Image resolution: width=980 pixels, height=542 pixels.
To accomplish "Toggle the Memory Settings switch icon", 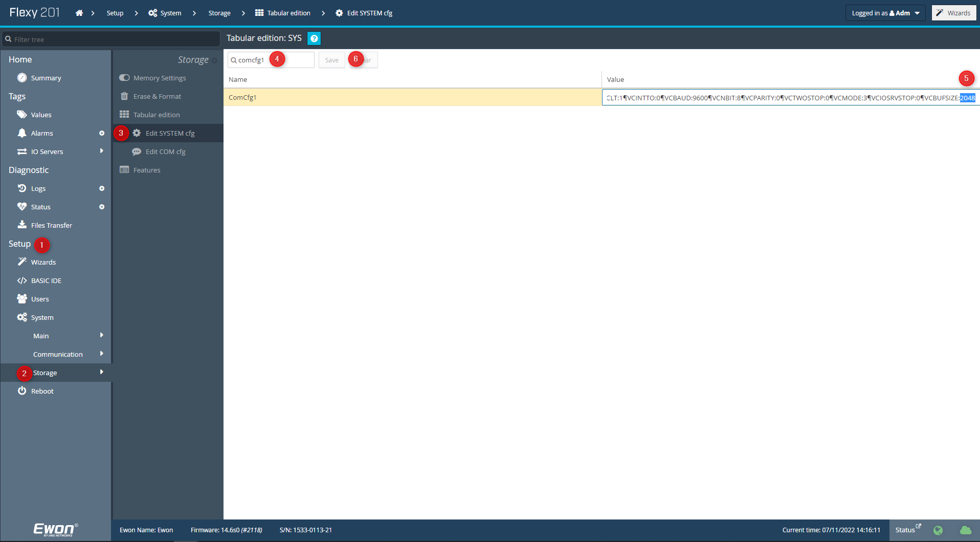I will pyautogui.click(x=124, y=78).
